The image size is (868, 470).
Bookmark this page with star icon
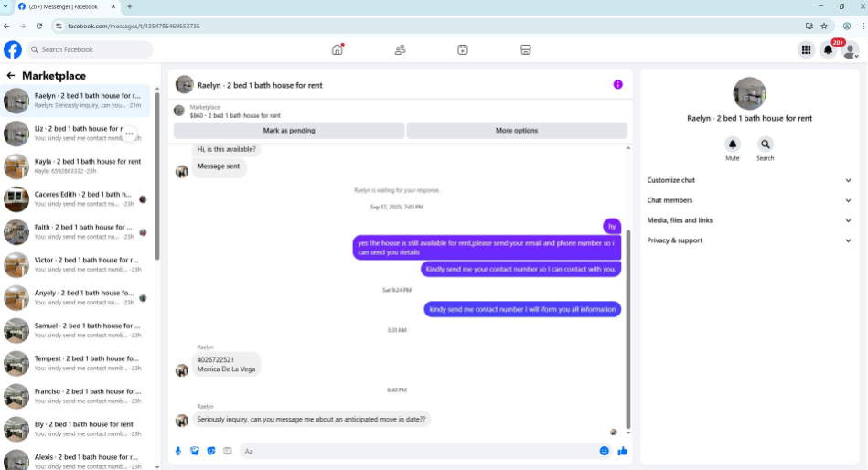(824, 26)
